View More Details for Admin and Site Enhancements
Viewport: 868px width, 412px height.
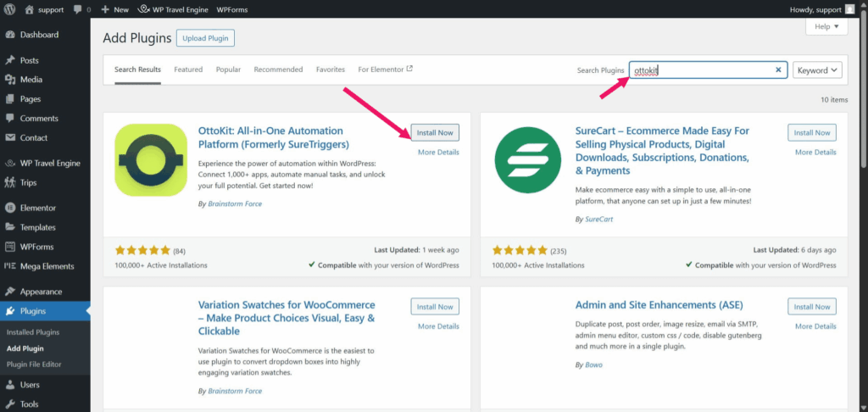816,326
